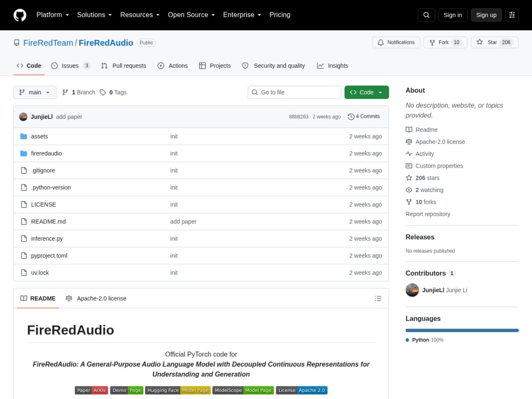This screenshot has height=399, width=532.
Task: Click the Python language bar
Action: click(x=462, y=330)
